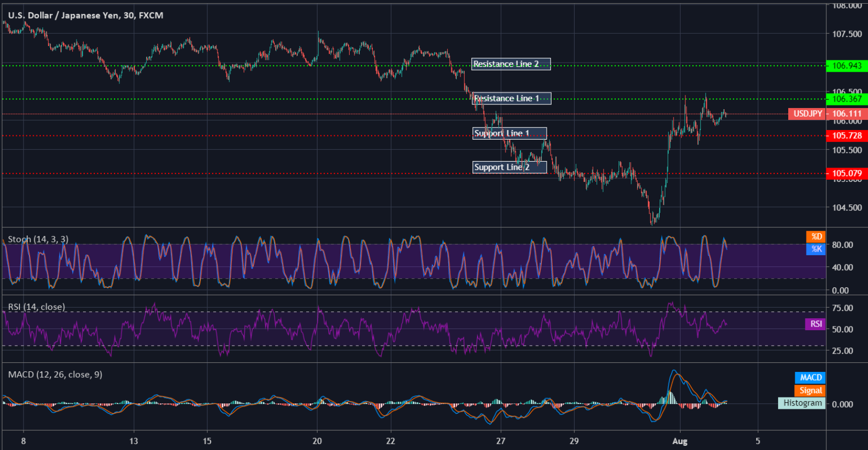This screenshot has width=868, height=450.
Task: Click the 107.500 price axis value
Action: pyautogui.click(x=847, y=34)
